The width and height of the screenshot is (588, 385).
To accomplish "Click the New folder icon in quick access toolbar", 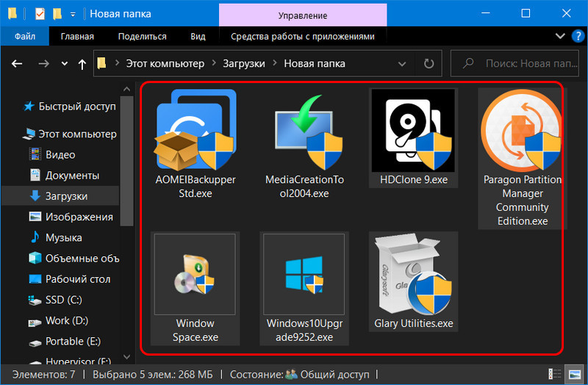I will (57, 14).
